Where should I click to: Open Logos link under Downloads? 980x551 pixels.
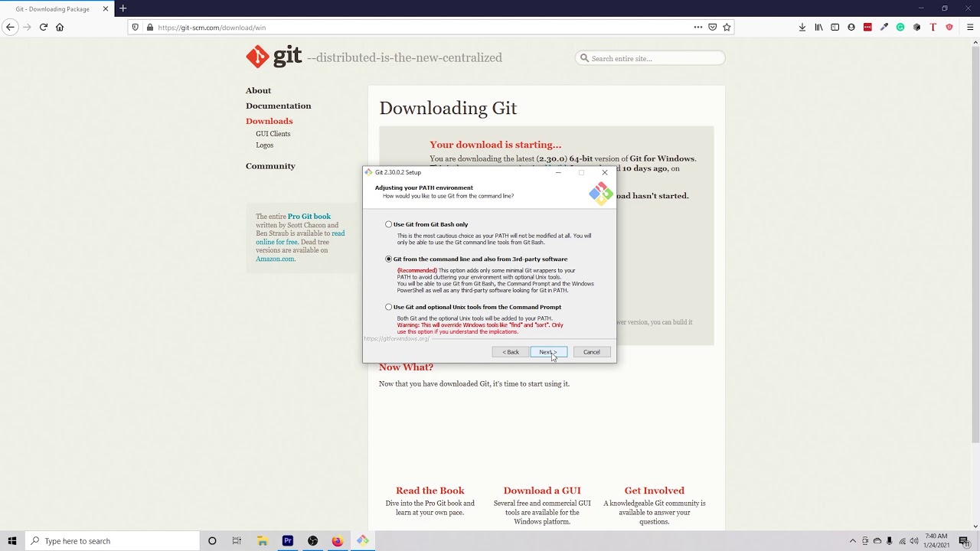[x=264, y=145]
